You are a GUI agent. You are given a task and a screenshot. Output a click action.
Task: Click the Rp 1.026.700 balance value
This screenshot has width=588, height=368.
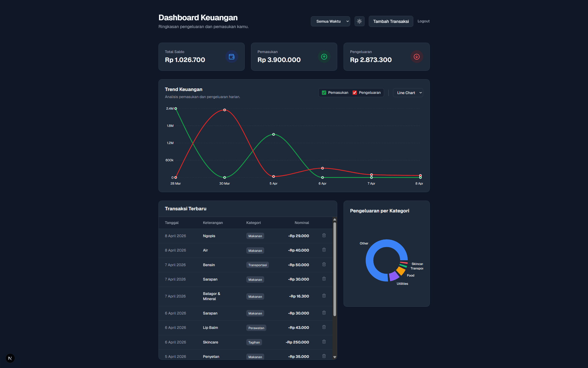point(185,60)
